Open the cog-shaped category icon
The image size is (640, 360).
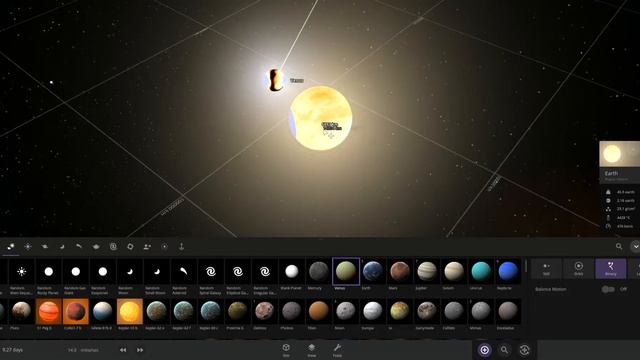[130, 247]
